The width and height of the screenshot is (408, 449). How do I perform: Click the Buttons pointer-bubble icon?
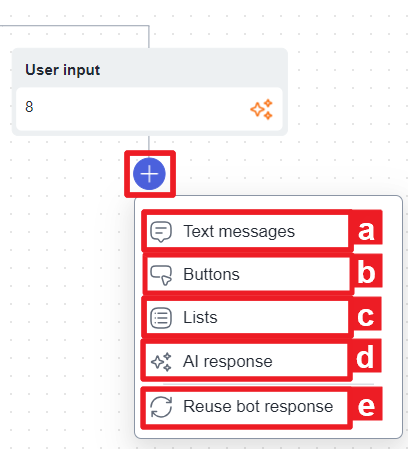point(161,275)
